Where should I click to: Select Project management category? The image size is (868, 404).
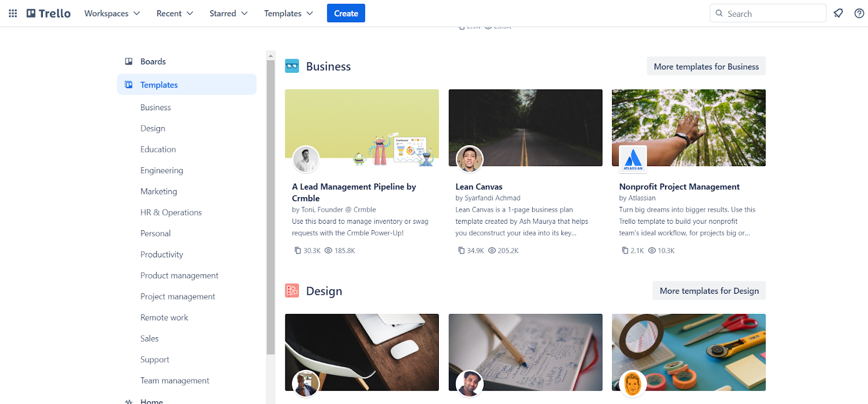177,296
